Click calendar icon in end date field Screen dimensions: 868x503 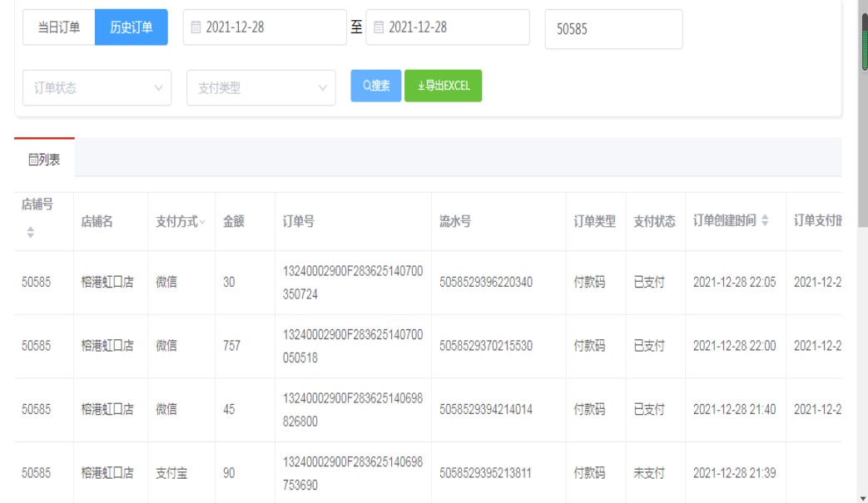tap(379, 27)
